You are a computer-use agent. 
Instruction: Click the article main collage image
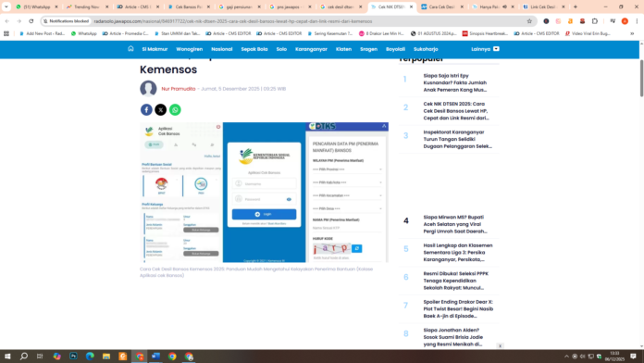(264, 193)
